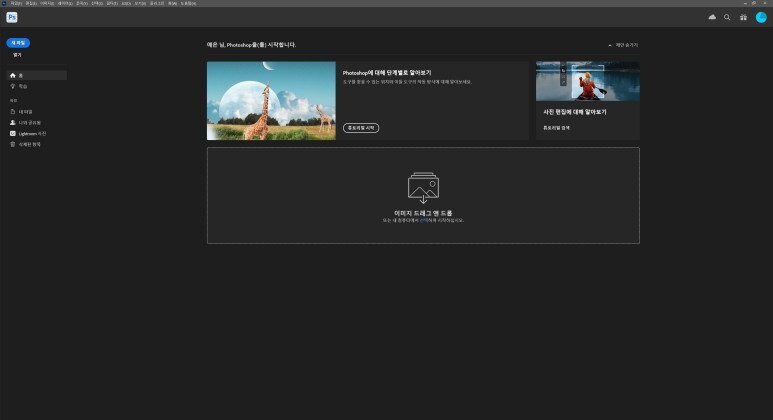Open the 창(W) menu

pyautogui.click(x=172, y=3)
